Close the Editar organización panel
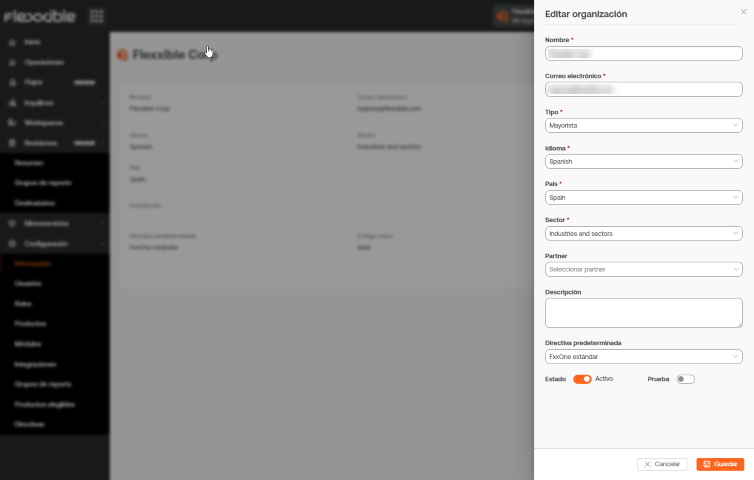This screenshot has width=754, height=480. [x=743, y=12]
